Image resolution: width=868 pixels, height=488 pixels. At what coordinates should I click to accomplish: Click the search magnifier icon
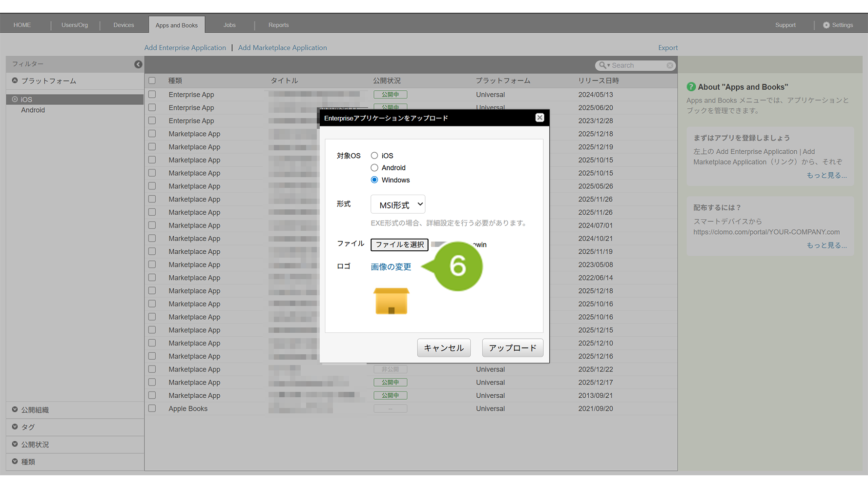(x=603, y=65)
